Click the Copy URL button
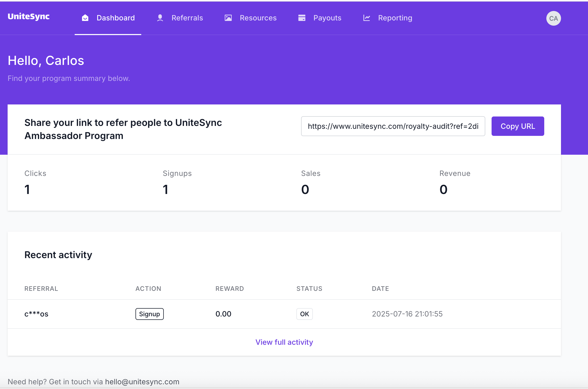This screenshot has height=389, width=588. [518, 126]
